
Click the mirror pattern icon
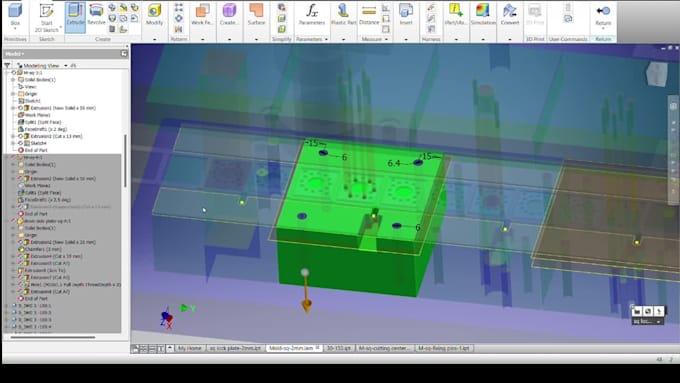[x=179, y=29]
